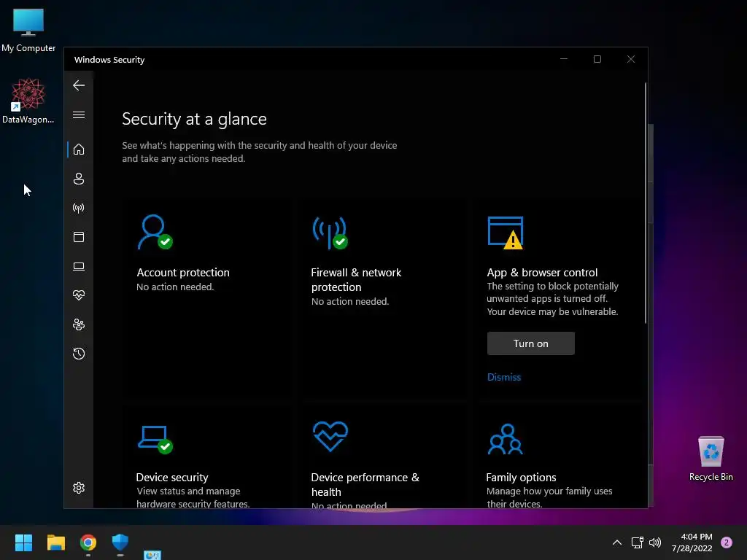Click the volume speaker tray icon

pos(655,542)
